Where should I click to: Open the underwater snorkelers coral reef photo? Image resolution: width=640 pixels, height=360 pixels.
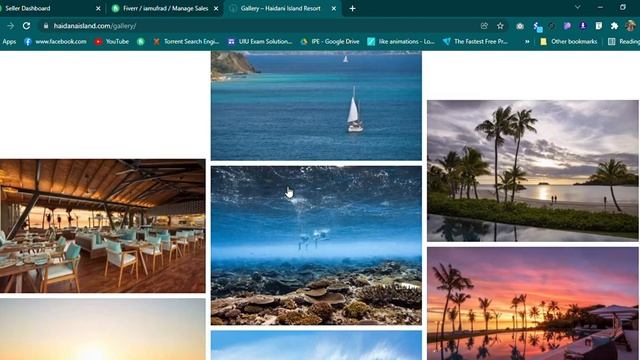point(316,245)
